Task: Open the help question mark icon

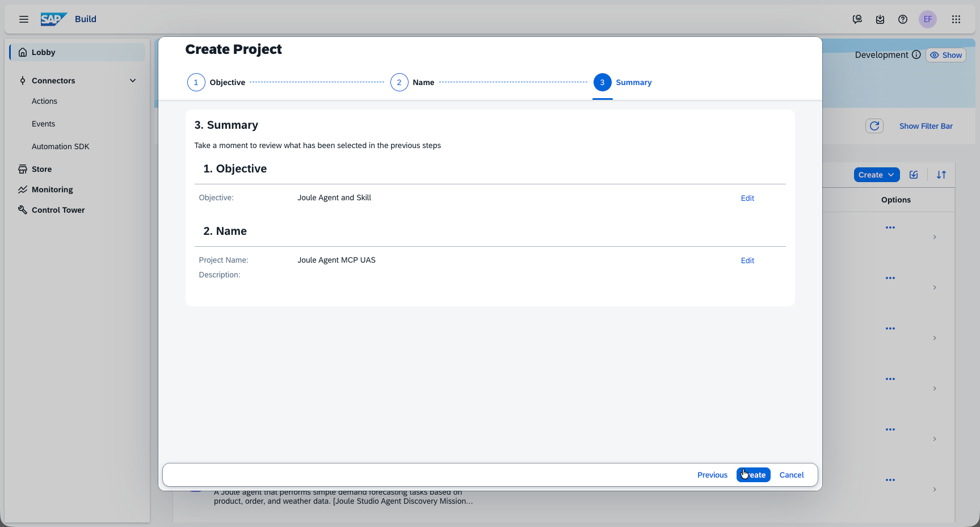Action: [903, 19]
